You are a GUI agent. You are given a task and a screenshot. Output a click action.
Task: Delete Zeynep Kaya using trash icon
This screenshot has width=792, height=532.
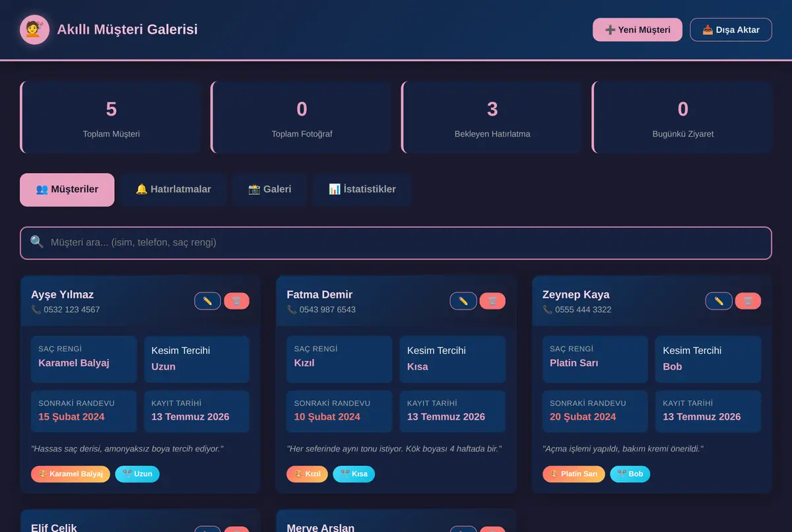748,301
